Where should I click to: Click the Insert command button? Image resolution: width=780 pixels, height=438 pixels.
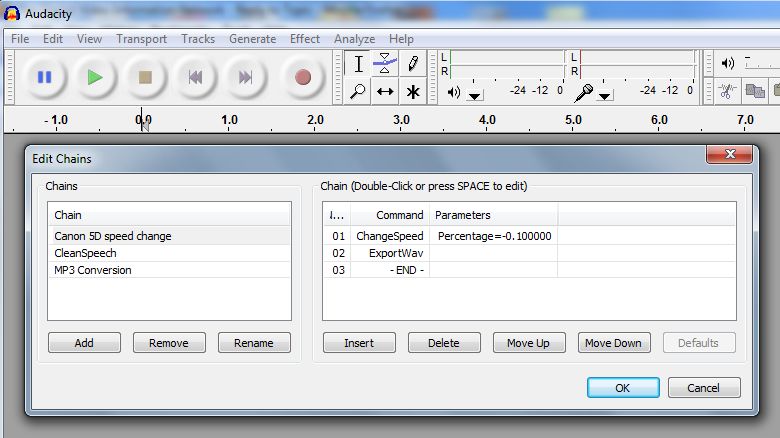point(359,342)
